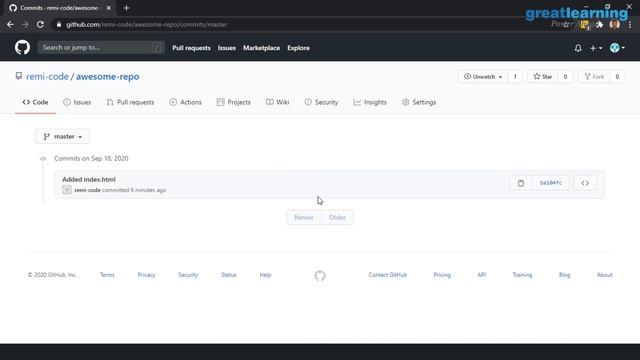The image size is (640, 360).
Task: Open the Wiki tab
Action: [278, 102]
